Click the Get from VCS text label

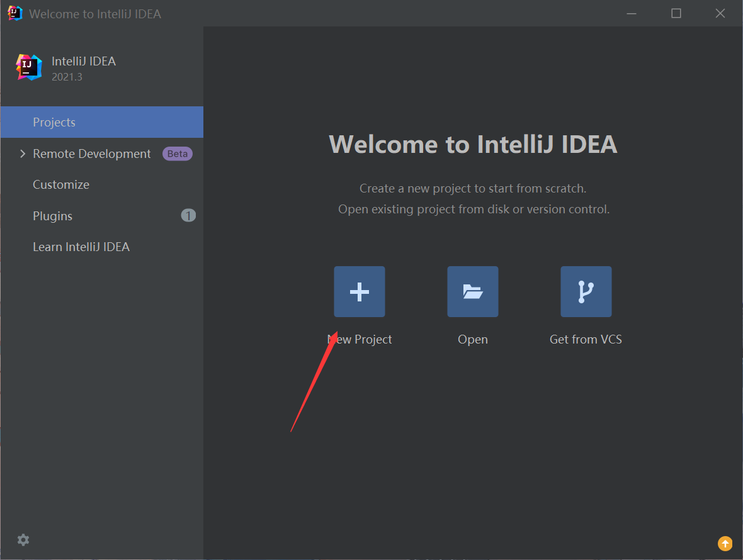pos(586,339)
